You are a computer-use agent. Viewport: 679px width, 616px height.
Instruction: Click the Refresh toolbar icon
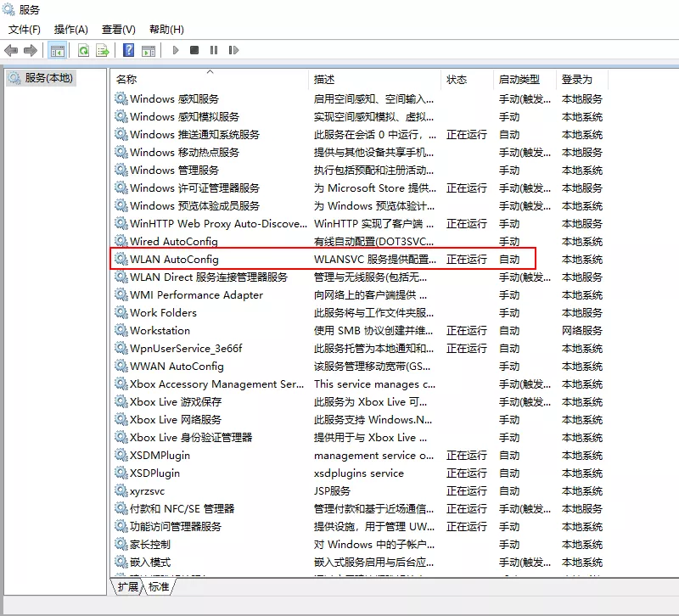pos(83,51)
